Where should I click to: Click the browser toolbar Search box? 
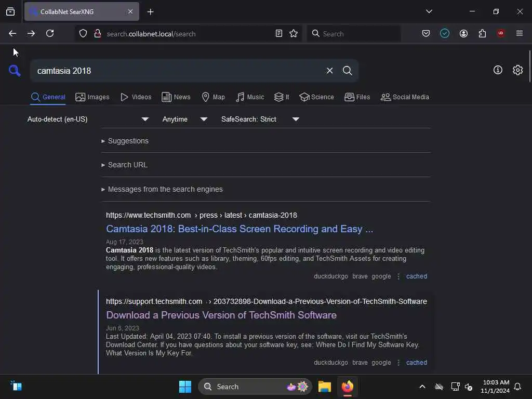[354, 34]
